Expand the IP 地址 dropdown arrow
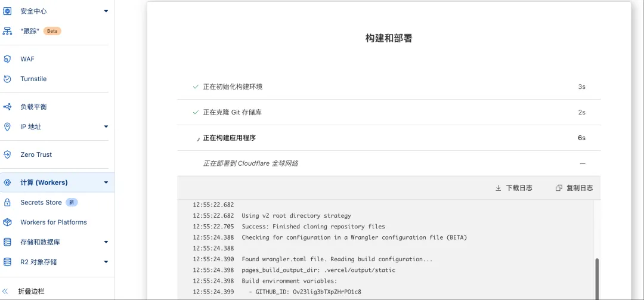This screenshot has width=644, height=300. 106,126
